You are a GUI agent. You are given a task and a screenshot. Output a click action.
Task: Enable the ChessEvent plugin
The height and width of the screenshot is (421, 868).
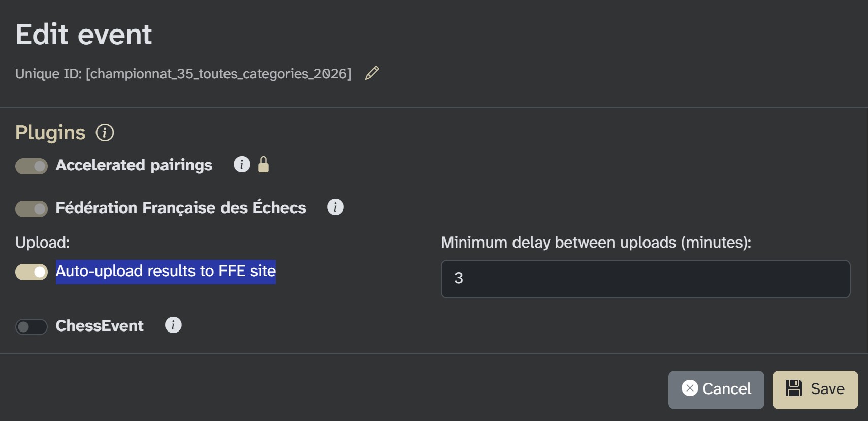pyautogui.click(x=31, y=326)
